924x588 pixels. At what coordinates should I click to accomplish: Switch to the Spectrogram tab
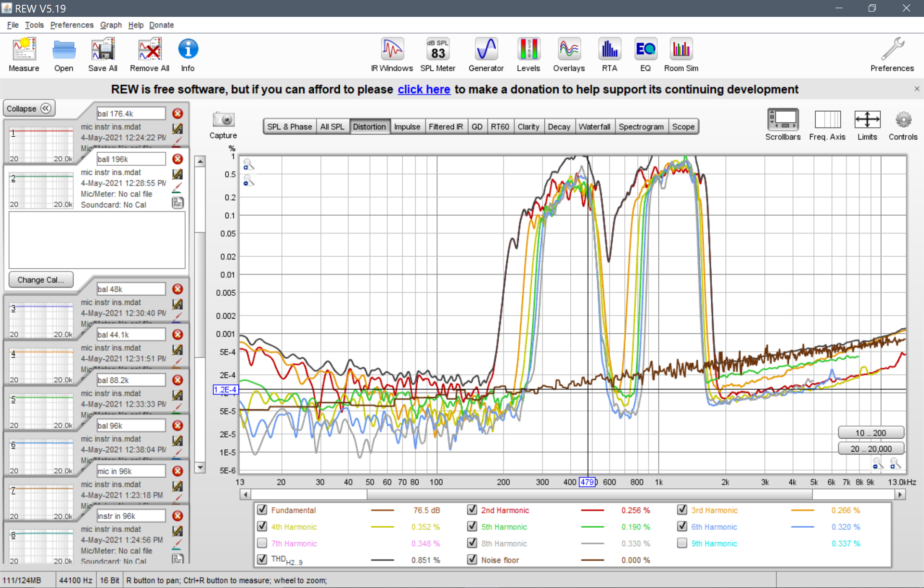[x=641, y=127]
